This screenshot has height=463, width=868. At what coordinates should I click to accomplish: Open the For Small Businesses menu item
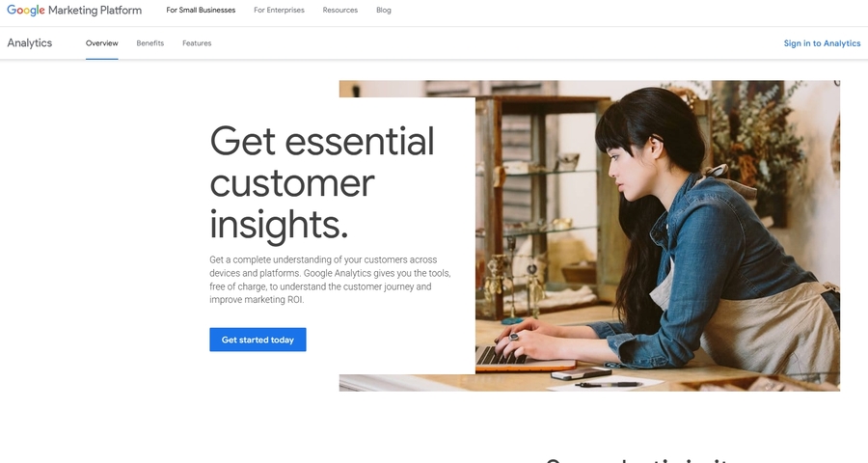(201, 10)
